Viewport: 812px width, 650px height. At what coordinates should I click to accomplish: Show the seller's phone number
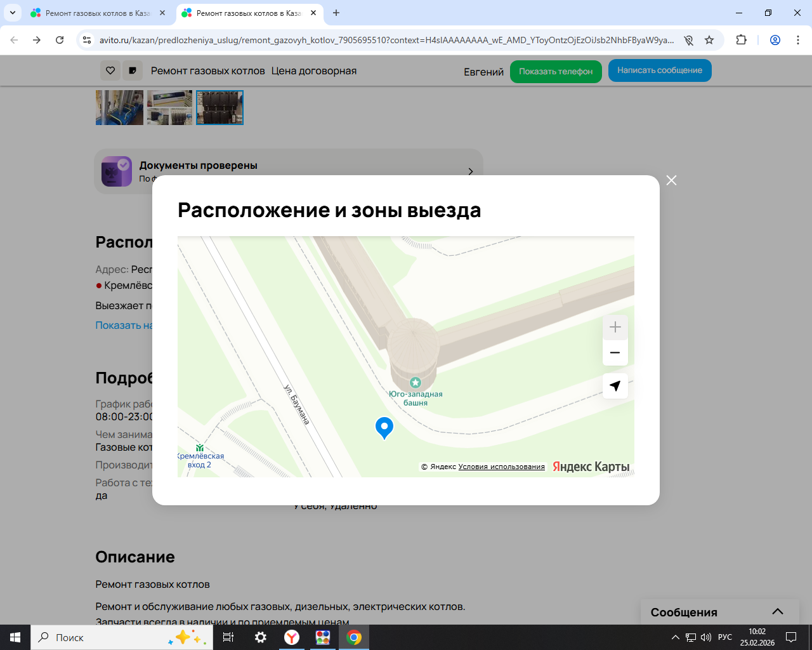pyautogui.click(x=556, y=71)
